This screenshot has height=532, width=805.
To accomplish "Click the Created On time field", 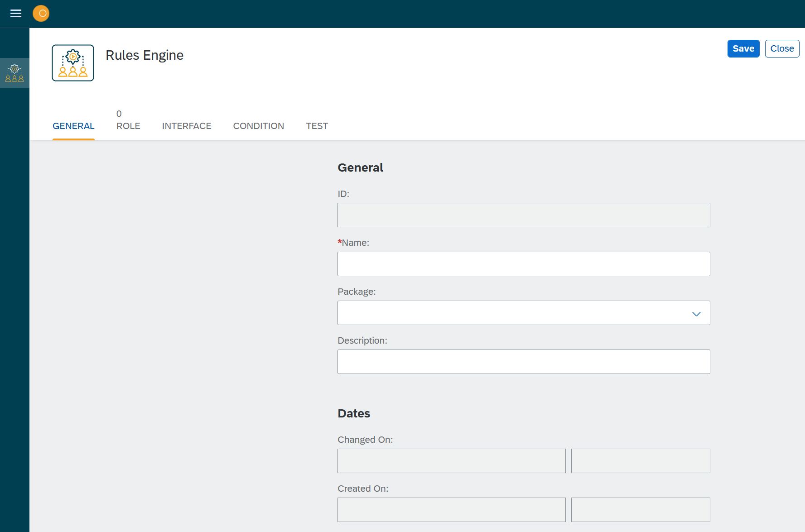I will pos(641,510).
